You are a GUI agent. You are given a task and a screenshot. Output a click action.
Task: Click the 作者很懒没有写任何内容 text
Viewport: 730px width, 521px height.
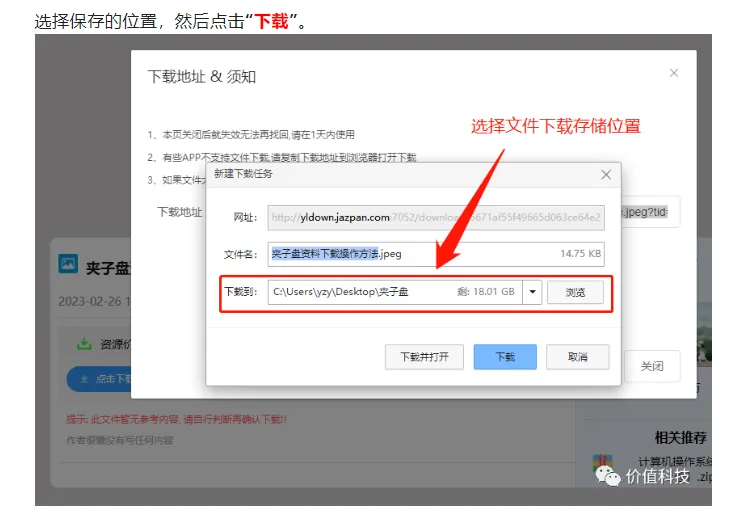pyautogui.click(x=120, y=440)
